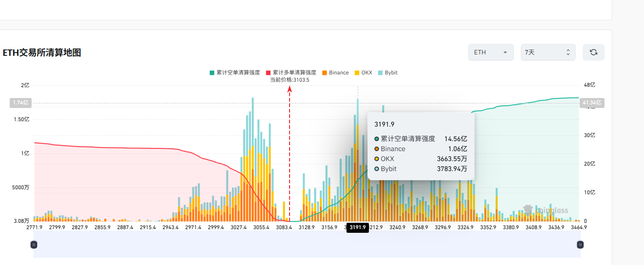Click the Bybit dot icon in tooltip
Image resolution: width=644 pixels, height=265 pixels.
point(377,169)
